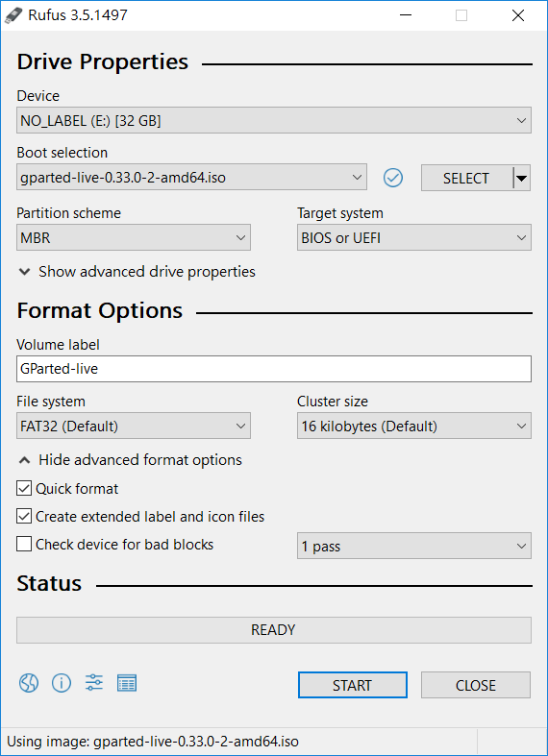Collapse Hide advanced format options
Image resolution: width=548 pixels, height=756 pixels.
(130, 460)
